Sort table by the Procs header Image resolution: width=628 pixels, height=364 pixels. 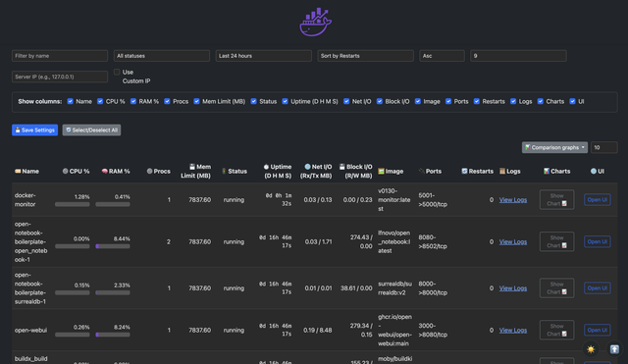tap(159, 171)
